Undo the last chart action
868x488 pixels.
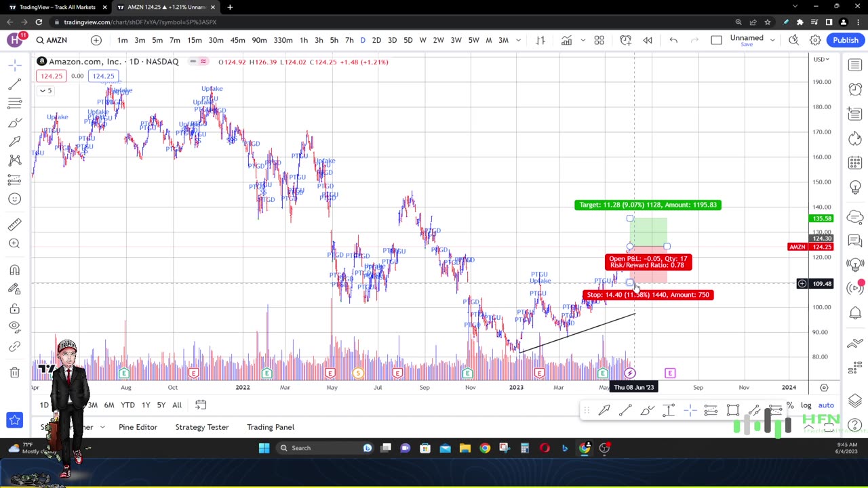click(673, 40)
